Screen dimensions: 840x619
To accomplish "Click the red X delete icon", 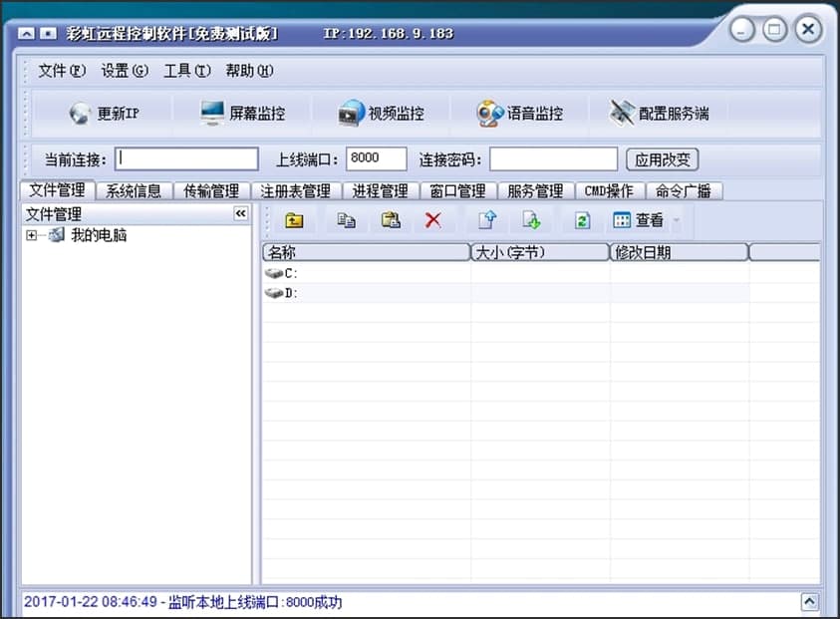I will [x=432, y=220].
